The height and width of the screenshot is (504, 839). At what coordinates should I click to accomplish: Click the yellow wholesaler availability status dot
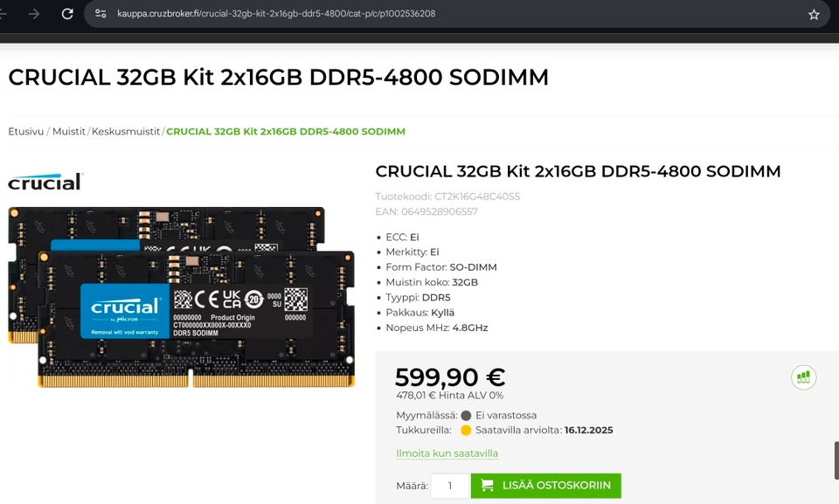click(466, 430)
